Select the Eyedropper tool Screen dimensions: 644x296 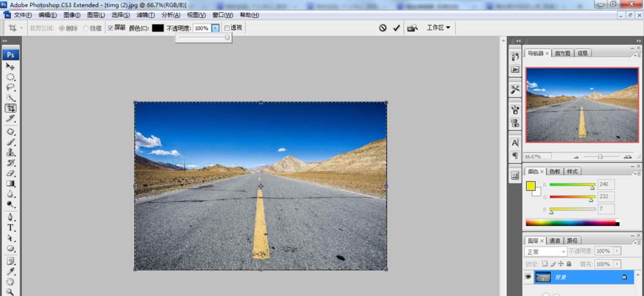click(11, 272)
